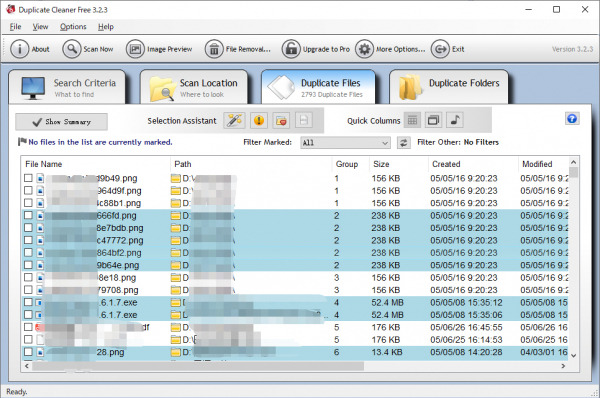Viewport: 600px width, 398px height.
Task: Open the blue help question icon
Action: tap(572, 119)
